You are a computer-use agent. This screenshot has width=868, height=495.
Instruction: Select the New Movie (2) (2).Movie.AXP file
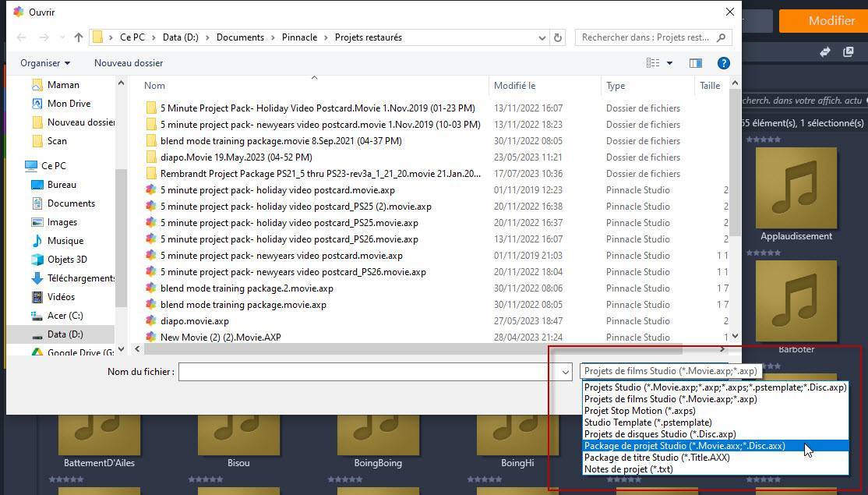point(221,338)
